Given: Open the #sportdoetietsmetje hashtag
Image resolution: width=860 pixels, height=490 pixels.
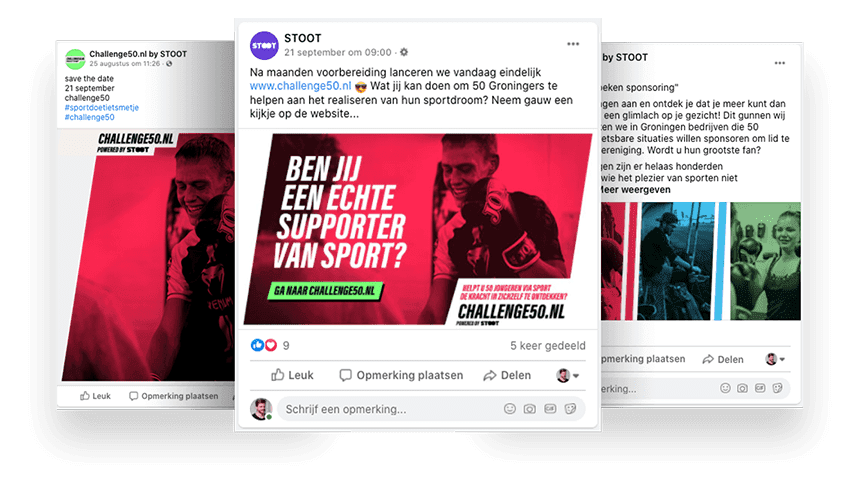Looking at the screenshot, I should 101,108.
